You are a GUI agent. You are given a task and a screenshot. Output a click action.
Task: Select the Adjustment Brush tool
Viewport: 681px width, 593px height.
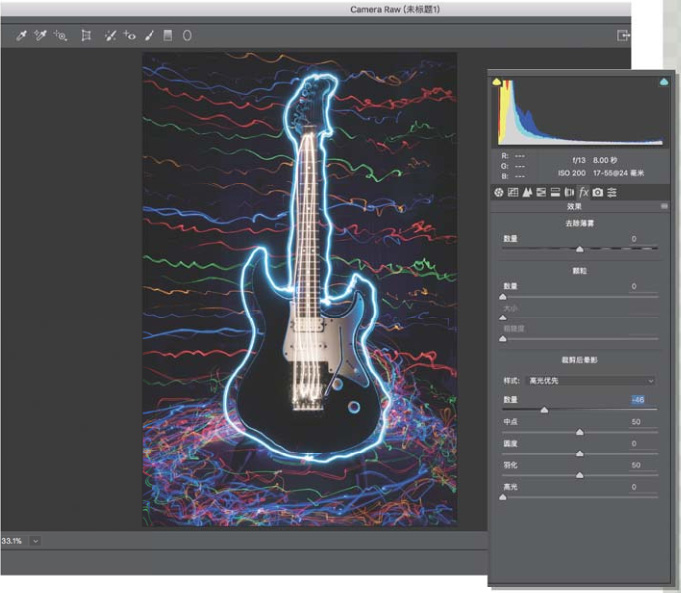[x=149, y=35]
